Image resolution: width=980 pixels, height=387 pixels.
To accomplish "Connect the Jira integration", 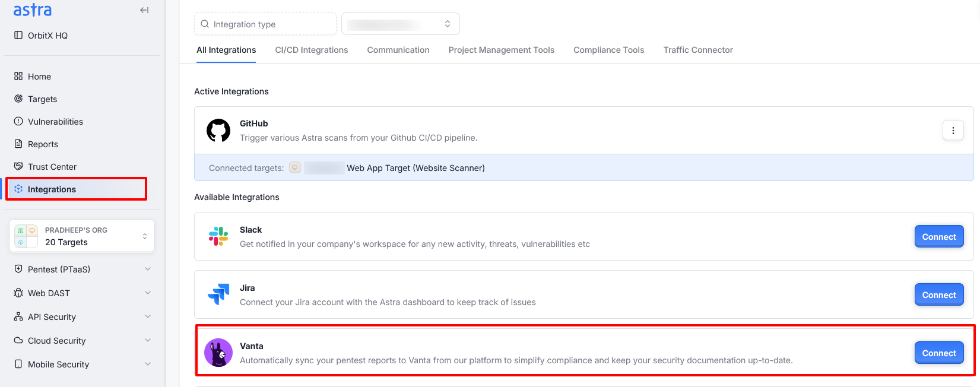I will coord(939,294).
